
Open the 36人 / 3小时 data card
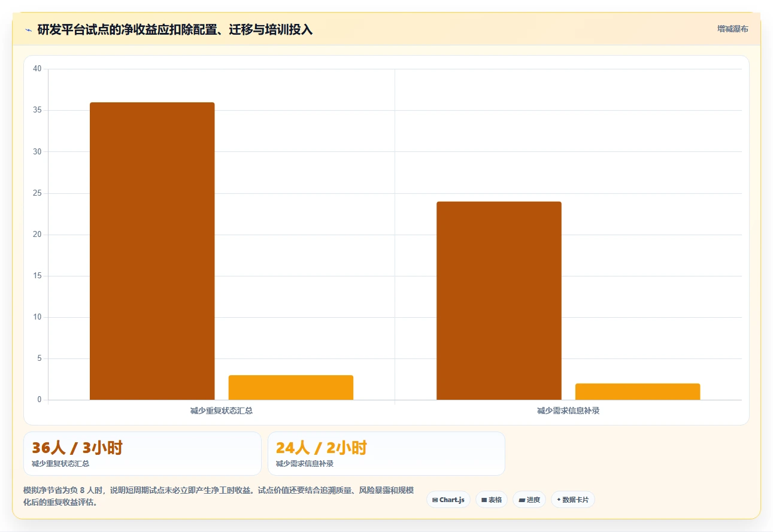(143, 454)
